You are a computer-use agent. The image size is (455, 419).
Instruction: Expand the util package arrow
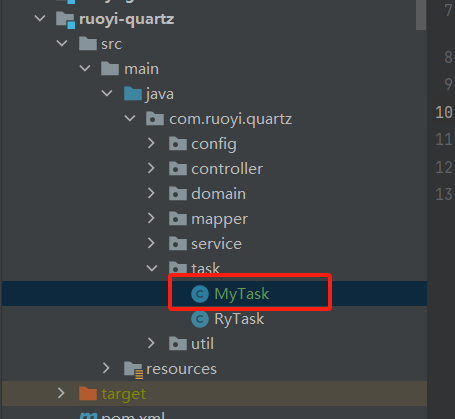(x=151, y=343)
